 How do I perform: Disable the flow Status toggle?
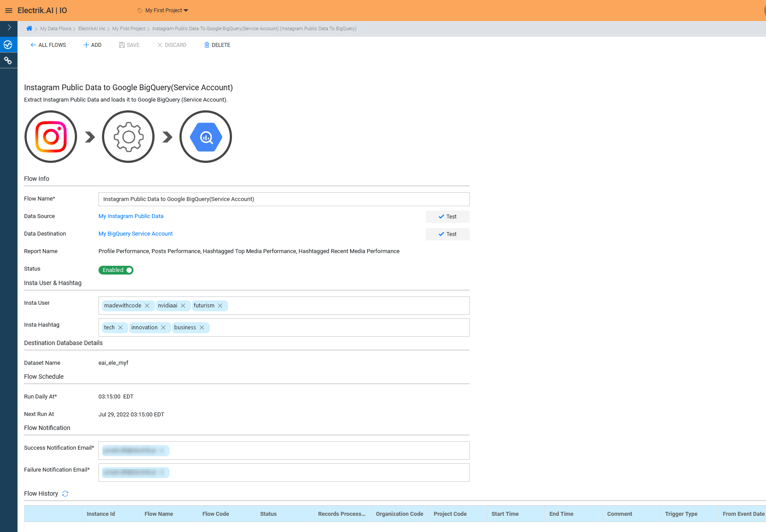tap(116, 270)
